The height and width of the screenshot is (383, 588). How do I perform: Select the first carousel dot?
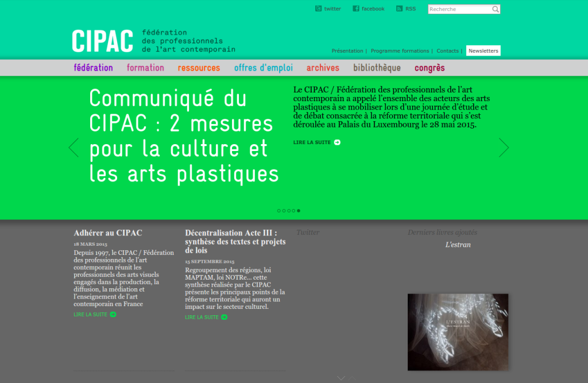tap(278, 211)
